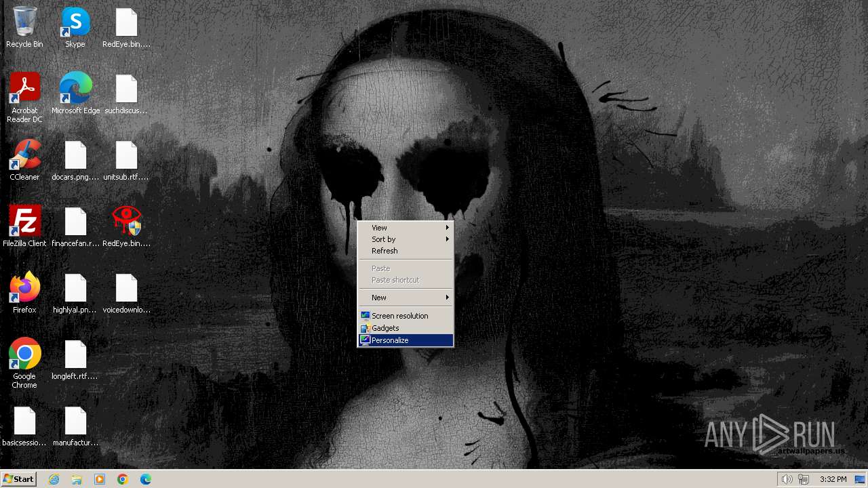Select the docars.png file icon
Viewport: 868px width, 488px height.
tap(75, 160)
